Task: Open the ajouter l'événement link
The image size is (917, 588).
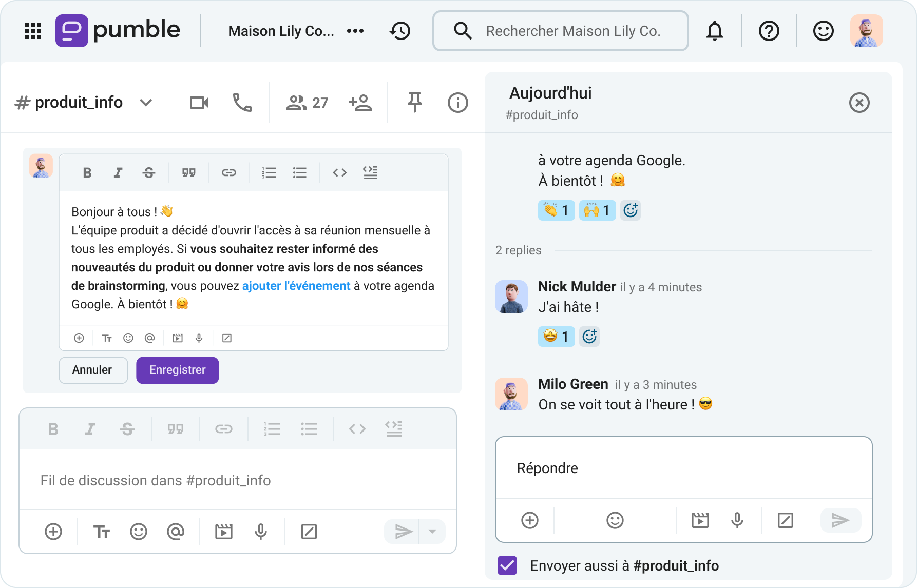Action: [x=296, y=286]
